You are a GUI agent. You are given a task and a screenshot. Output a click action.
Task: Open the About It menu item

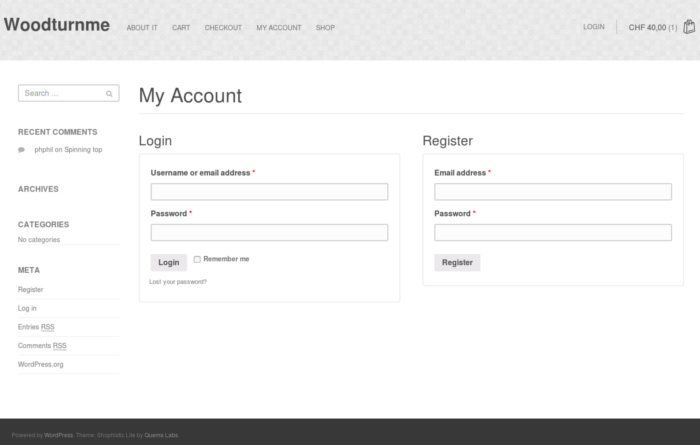click(142, 28)
